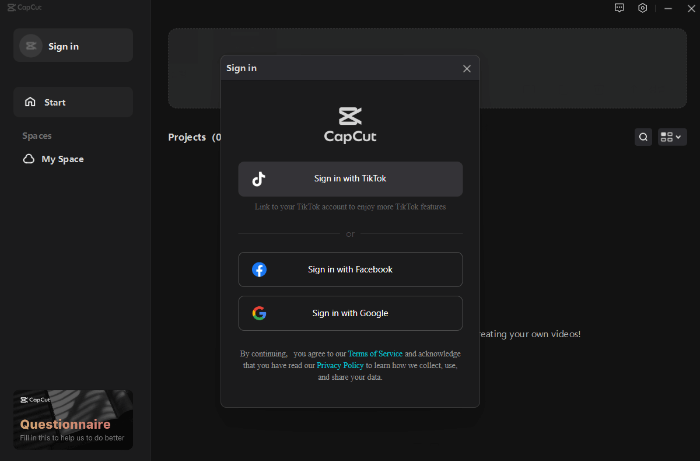The image size is (700, 461).
Task: Open the feedback chat icon in title bar
Action: (619, 8)
